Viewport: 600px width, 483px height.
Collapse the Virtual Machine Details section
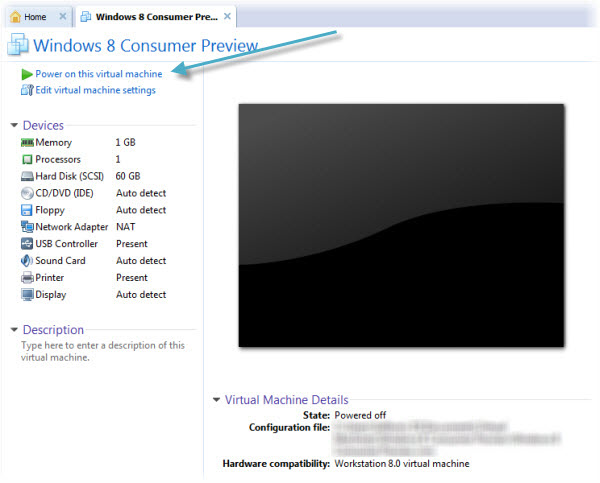(x=216, y=400)
